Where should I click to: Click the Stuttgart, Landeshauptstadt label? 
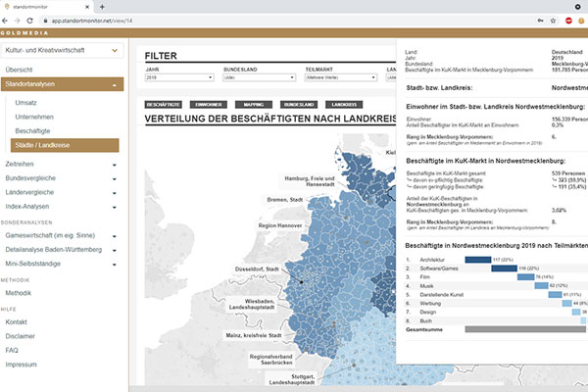click(x=292, y=379)
